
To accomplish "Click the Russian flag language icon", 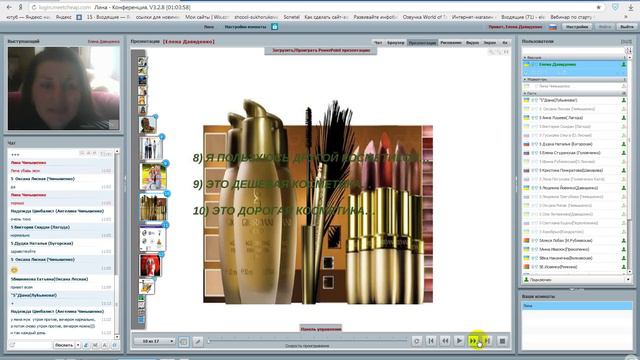I will pyautogui.click(x=553, y=27).
